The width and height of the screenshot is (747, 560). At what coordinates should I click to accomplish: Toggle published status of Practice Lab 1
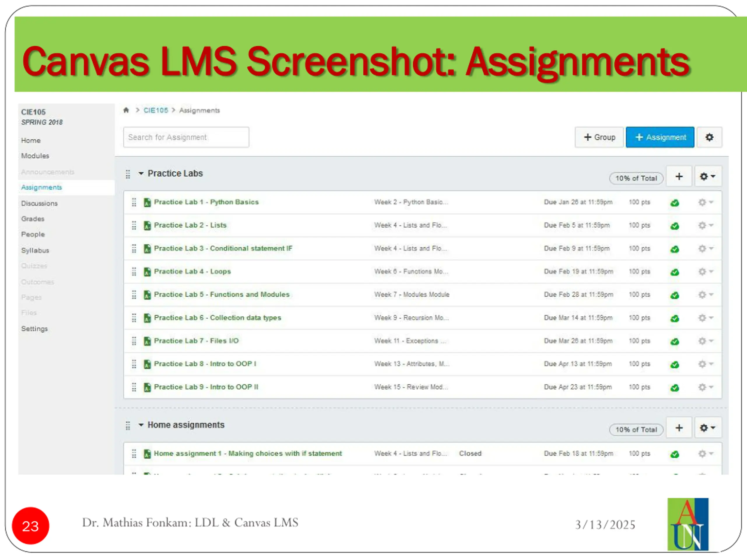(675, 203)
